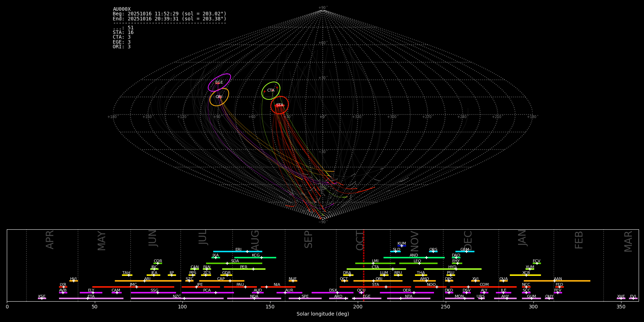Viewport: 644px width, 322px height.
Task: Pick the cyan ERI shower bar
Action: (238, 252)
